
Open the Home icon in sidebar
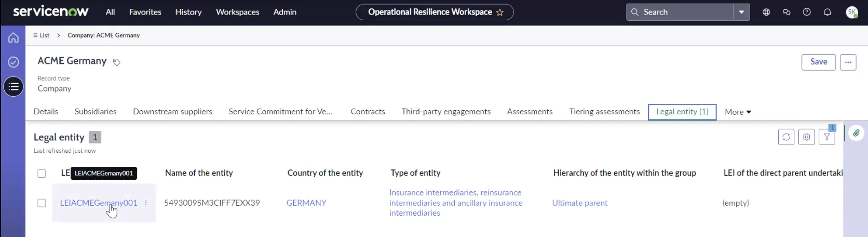[13, 38]
